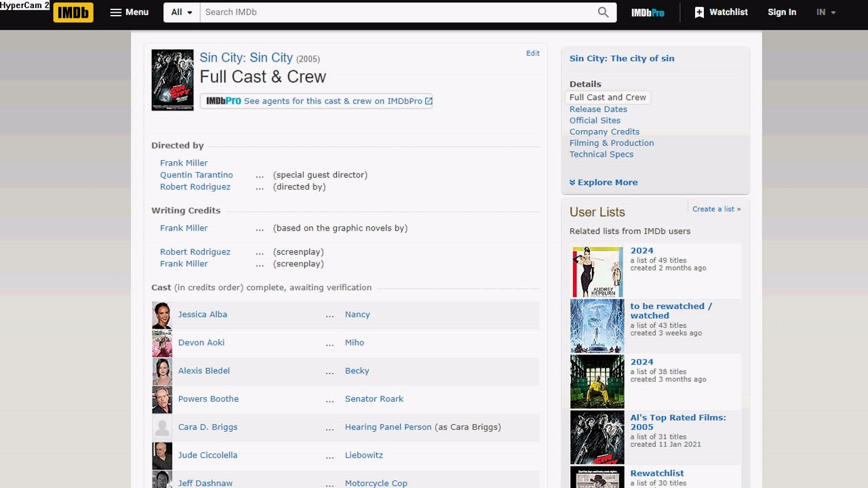This screenshot has height=488, width=868.
Task: Open the Becky character link
Action: point(357,371)
